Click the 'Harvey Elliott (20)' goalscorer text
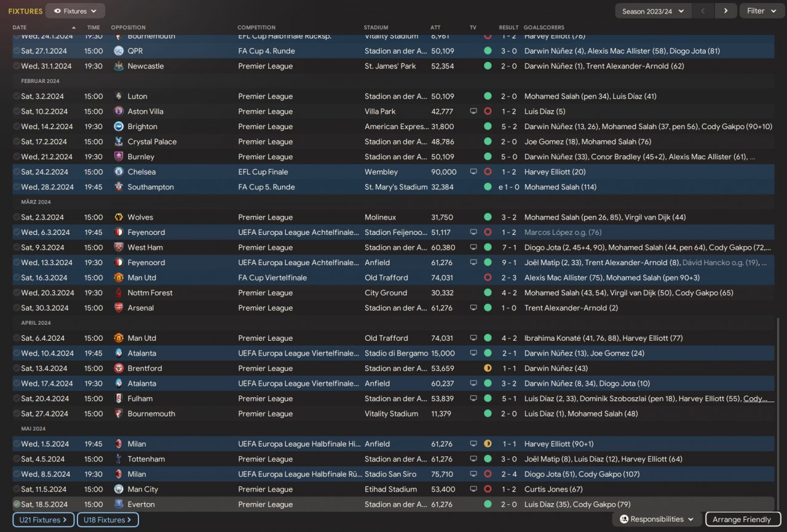Viewport: 787px width, 532px height. [x=555, y=172]
